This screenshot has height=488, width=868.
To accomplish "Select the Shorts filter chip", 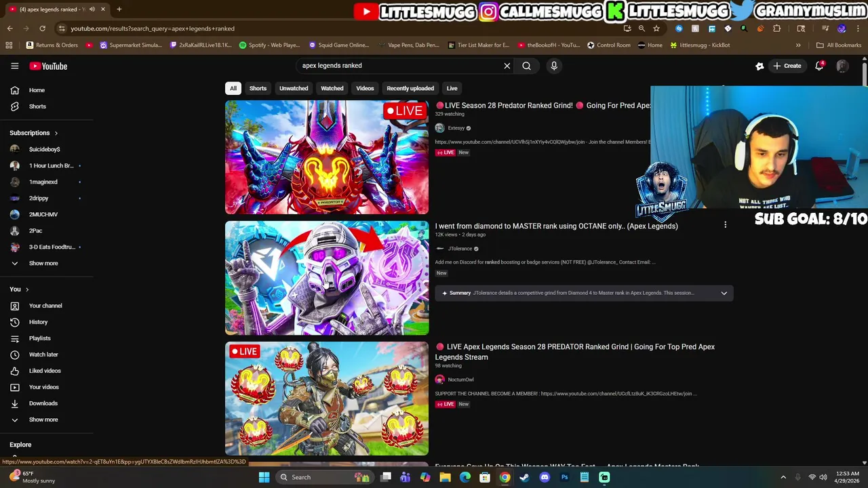I will coord(258,88).
